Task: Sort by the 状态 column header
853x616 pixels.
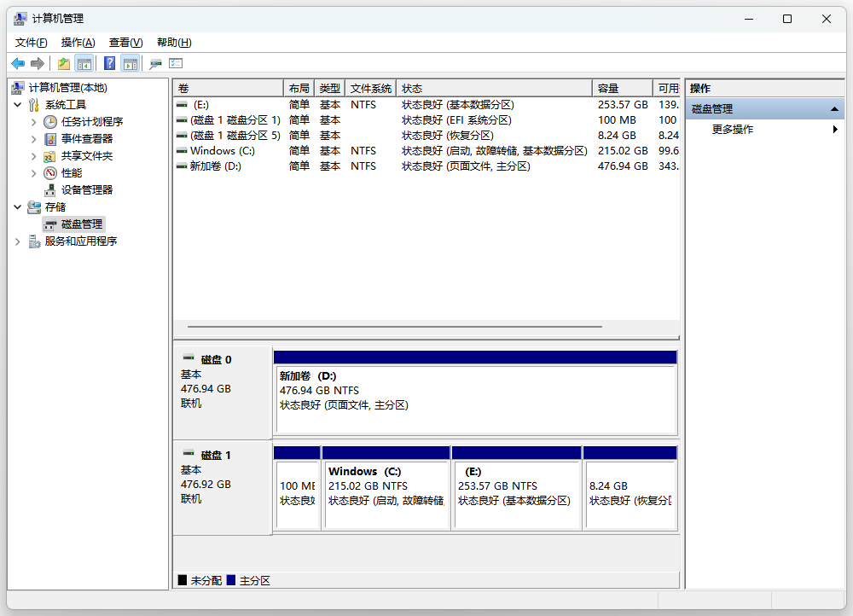Action: point(495,88)
